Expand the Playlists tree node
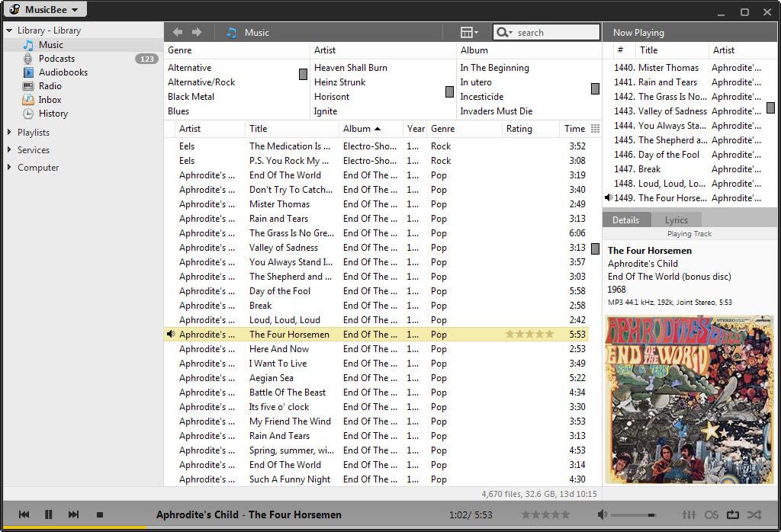781x532 pixels. point(9,133)
